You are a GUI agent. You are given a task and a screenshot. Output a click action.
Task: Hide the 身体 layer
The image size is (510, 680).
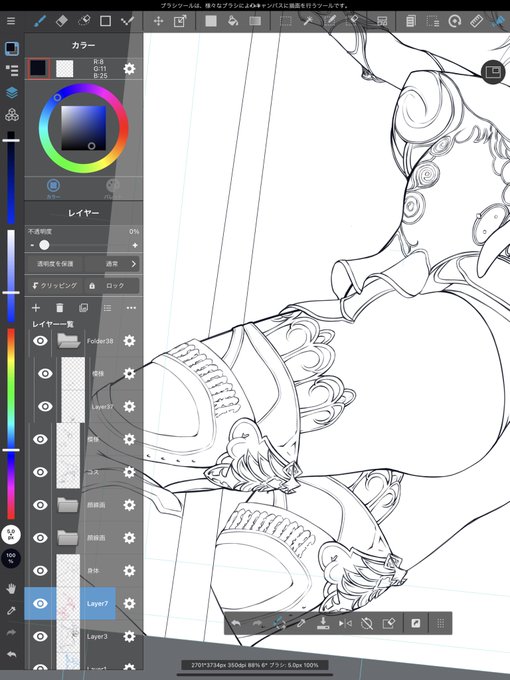pyautogui.click(x=40, y=570)
